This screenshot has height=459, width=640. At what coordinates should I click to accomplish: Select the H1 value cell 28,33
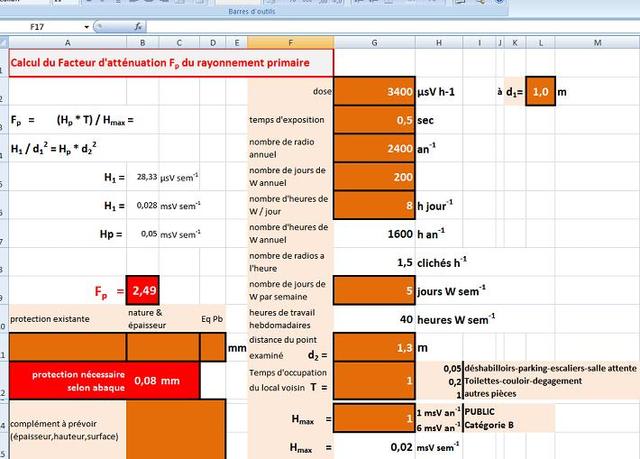click(x=143, y=177)
